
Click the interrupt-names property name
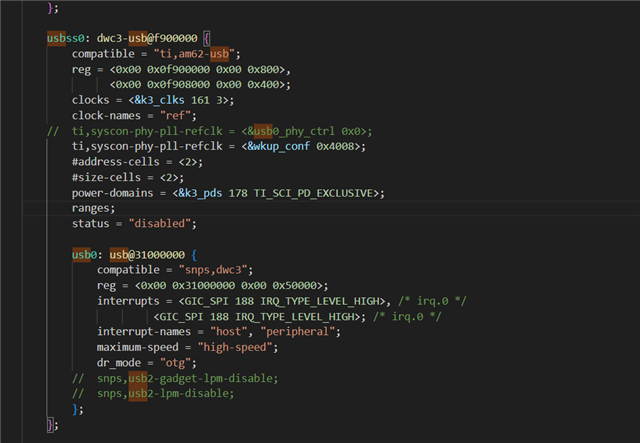tap(144, 332)
